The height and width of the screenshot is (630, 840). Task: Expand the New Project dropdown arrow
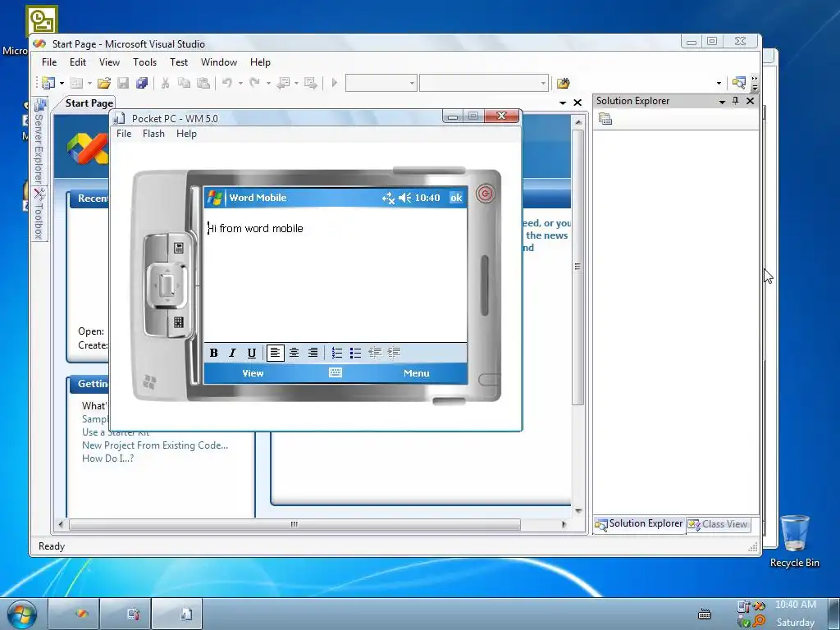(x=62, y=83)
